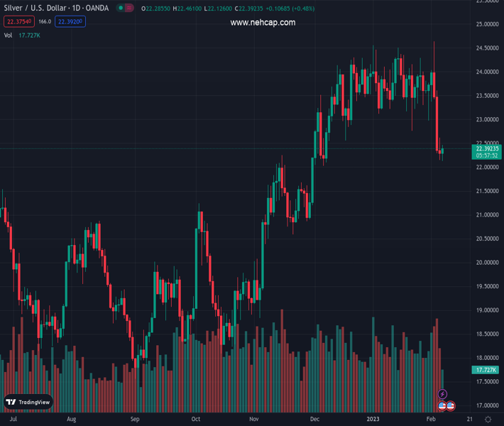Click the Feb label on time axis
504x426 pixels.
pos(431,420)
